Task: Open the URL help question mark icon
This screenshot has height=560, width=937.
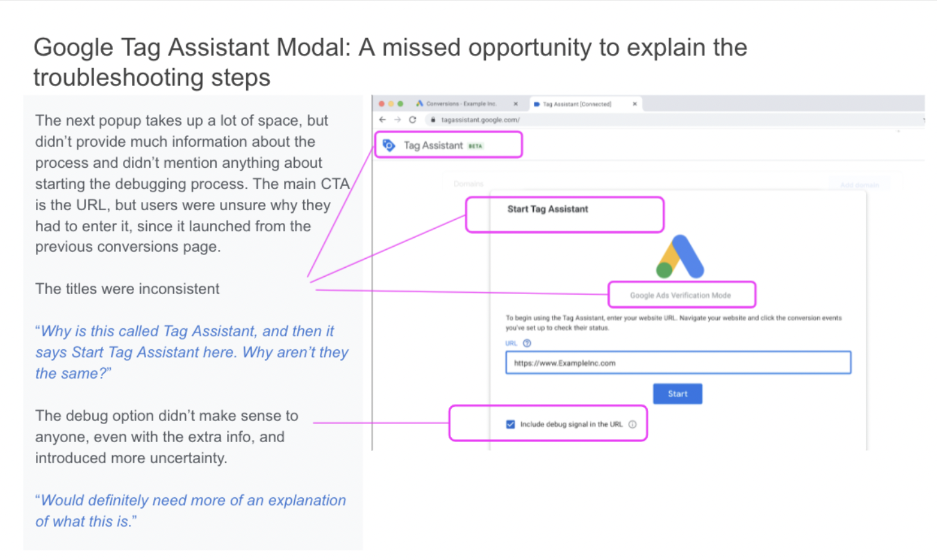Action: point(527,343)
